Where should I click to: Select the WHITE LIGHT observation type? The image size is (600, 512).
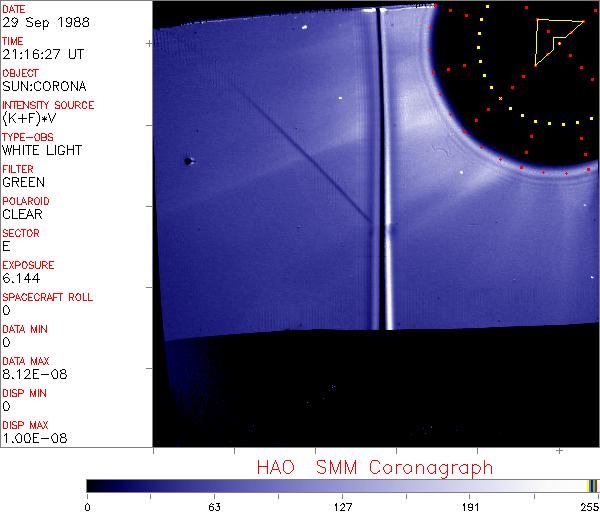point(41,150)
